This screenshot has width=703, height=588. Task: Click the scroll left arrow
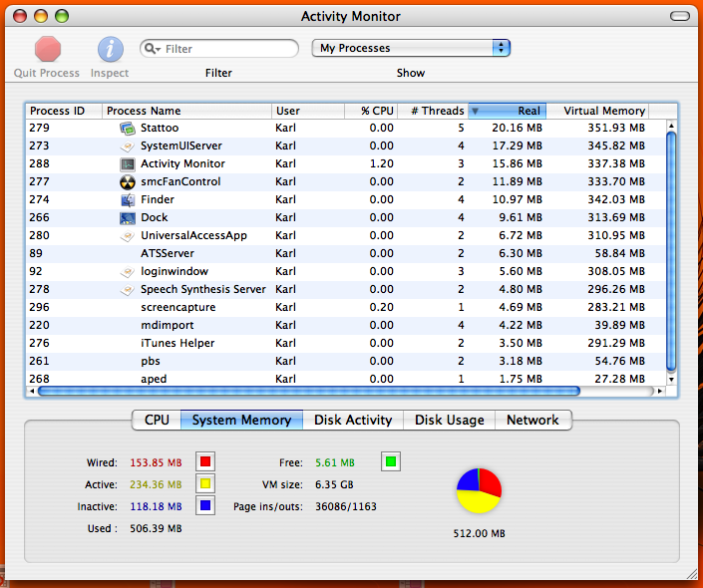(32, 392)
